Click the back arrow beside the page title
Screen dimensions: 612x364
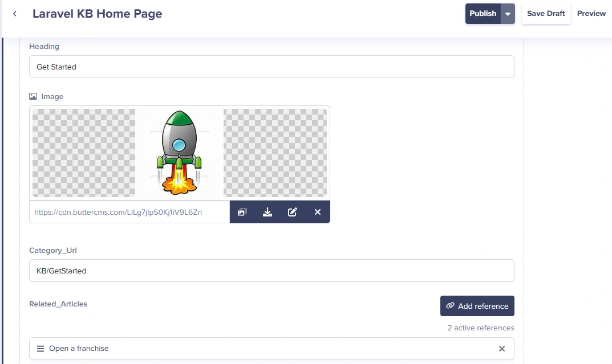pyautogui.click(x=15, y=14)
